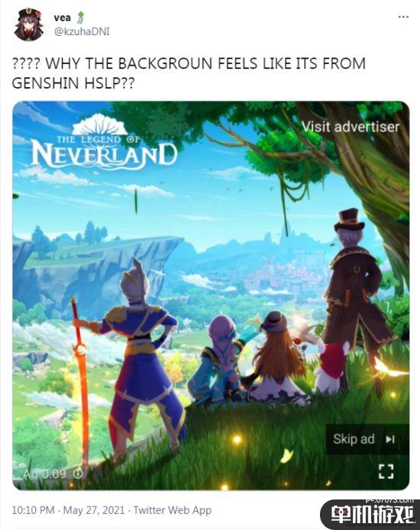The height and width of the screenshot is (530, 420).
Task: Click the Ad 0:09 countdown label
Action: [x=44, y=473]
